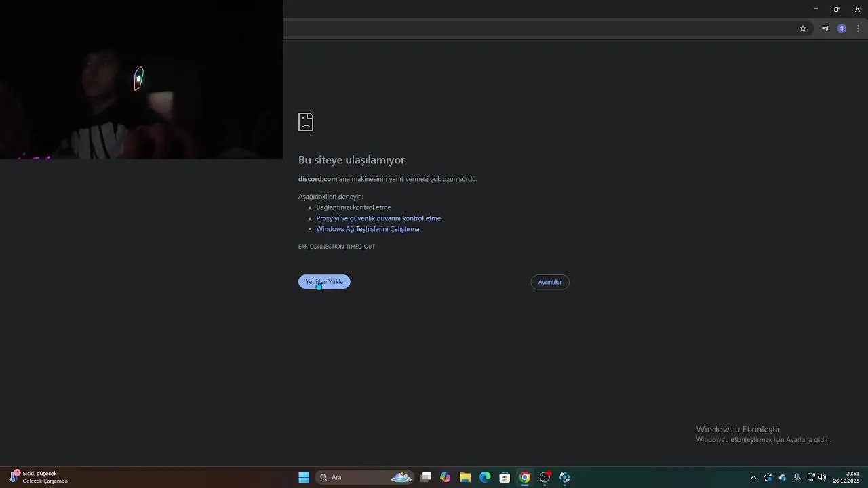Open File Explorer from the taskbar
Image resolution: width=868 pixels, height=488 pixels.
[465, 477]
